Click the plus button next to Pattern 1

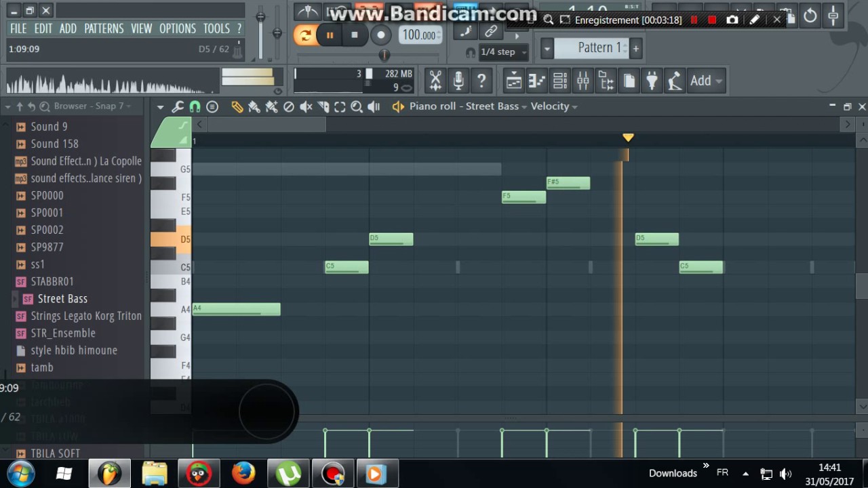click(x=635, y=48)
